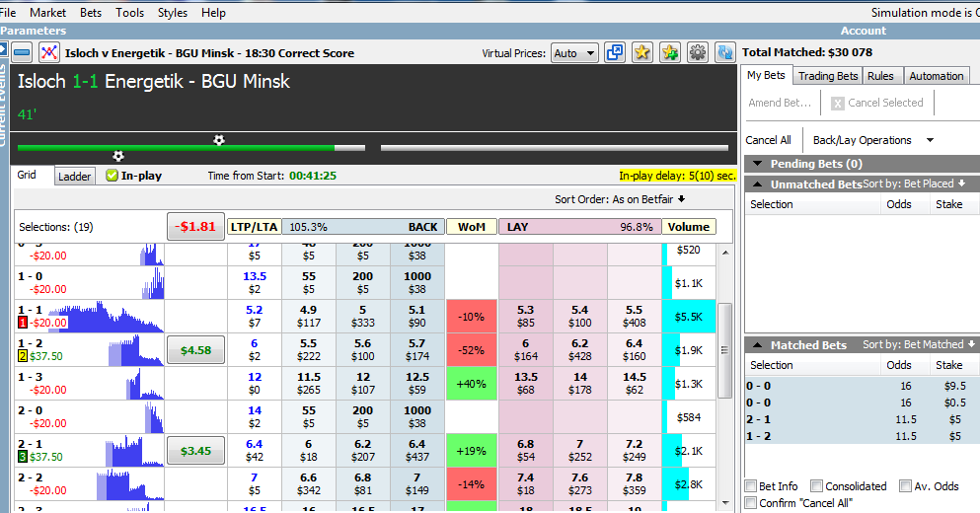
Task: Open the Tools menu
Action: (129, 13)
